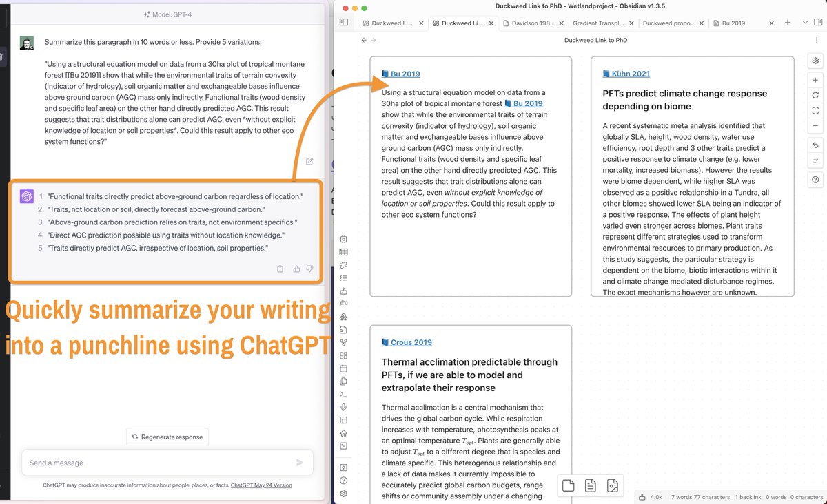This screenshot has height=504, width=827.
Task: Click Regenerate response in ChatGPT
Action: pos(167,437)
